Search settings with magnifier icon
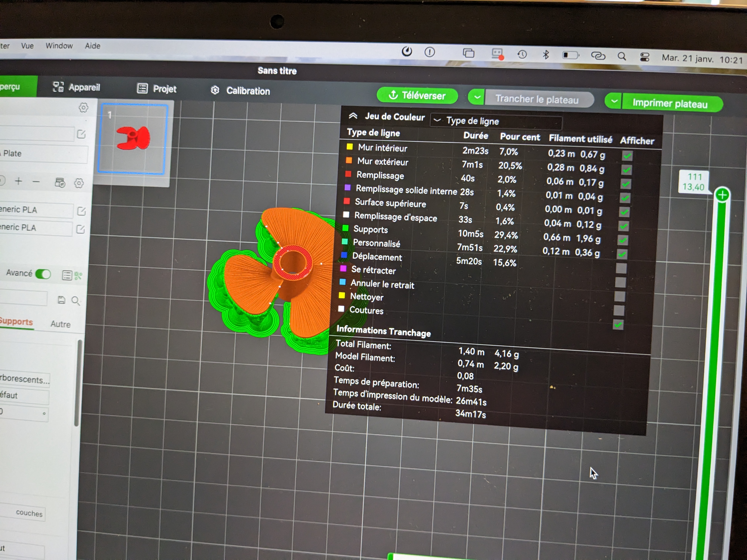Screen dimensions: 747x560 (76, 301)
